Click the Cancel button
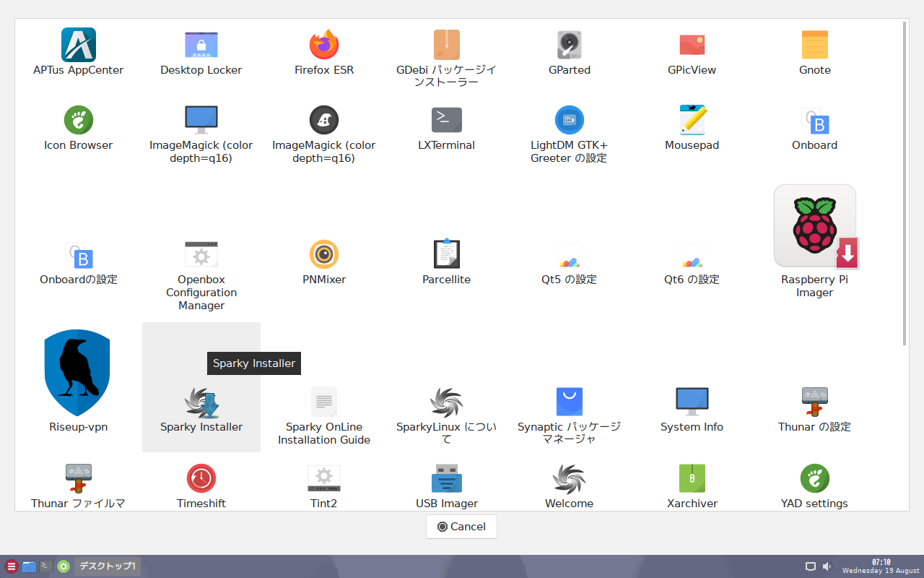Screen dimensions: 924x578 point(461,527)
